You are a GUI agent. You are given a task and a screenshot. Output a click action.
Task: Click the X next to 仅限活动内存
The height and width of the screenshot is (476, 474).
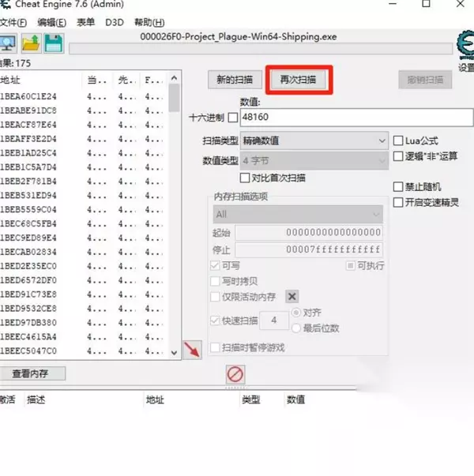292,296
